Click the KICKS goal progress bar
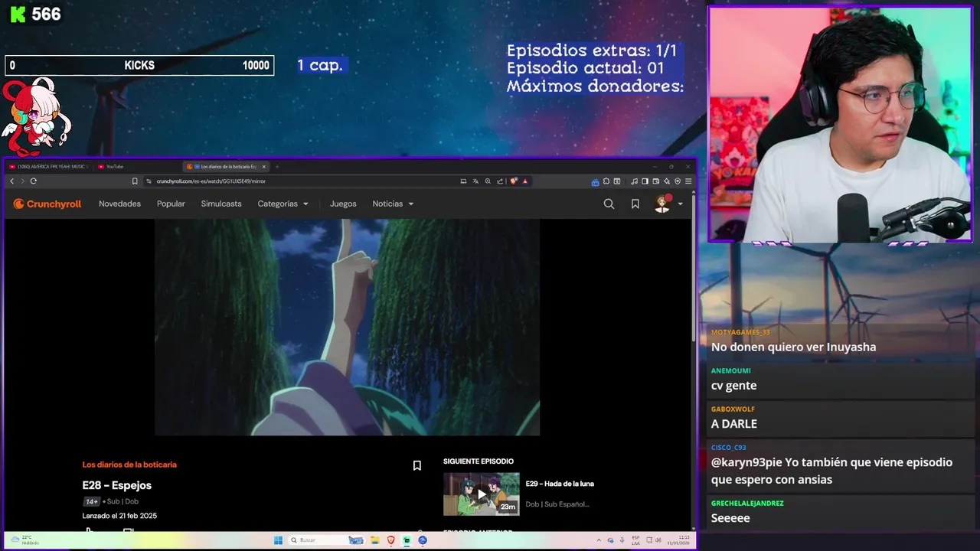This screenshot has width=980, height=551. (139, 66)
